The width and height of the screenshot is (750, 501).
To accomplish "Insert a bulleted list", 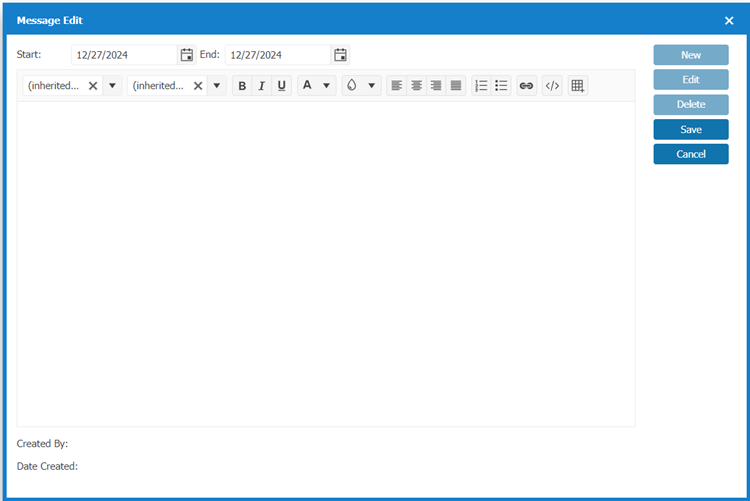I will [501, 86].
